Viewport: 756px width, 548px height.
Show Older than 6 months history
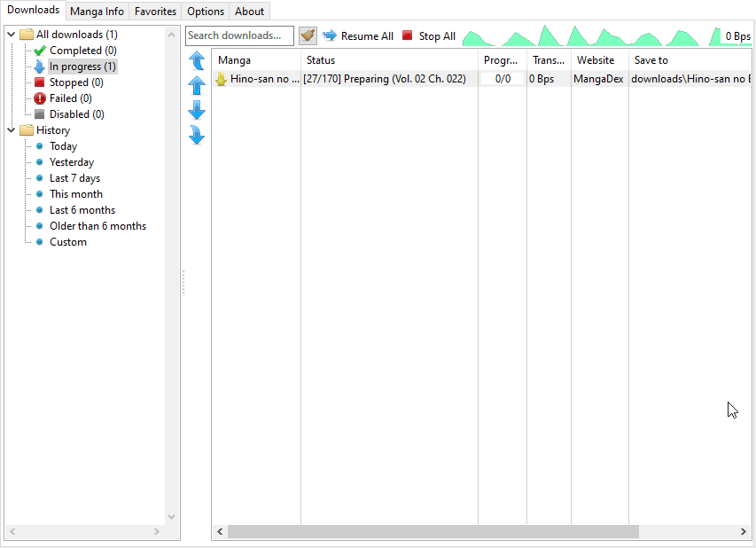coord(97,226)
